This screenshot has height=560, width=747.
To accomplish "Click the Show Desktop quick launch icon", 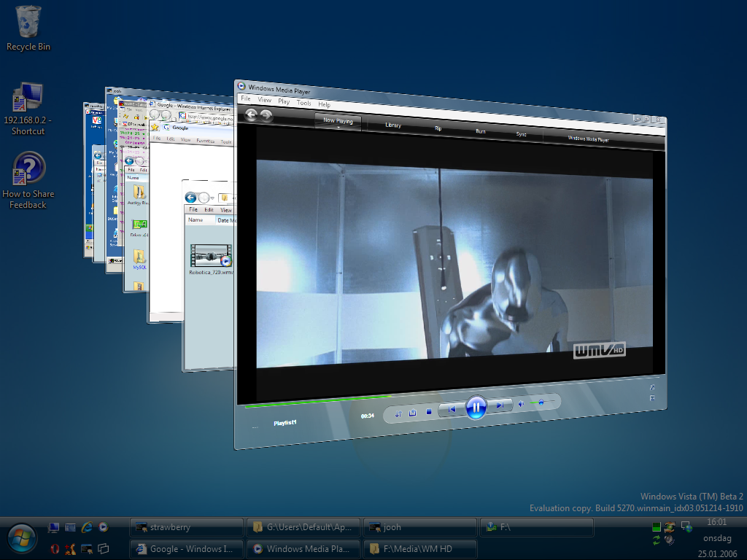I will point(53,528).
